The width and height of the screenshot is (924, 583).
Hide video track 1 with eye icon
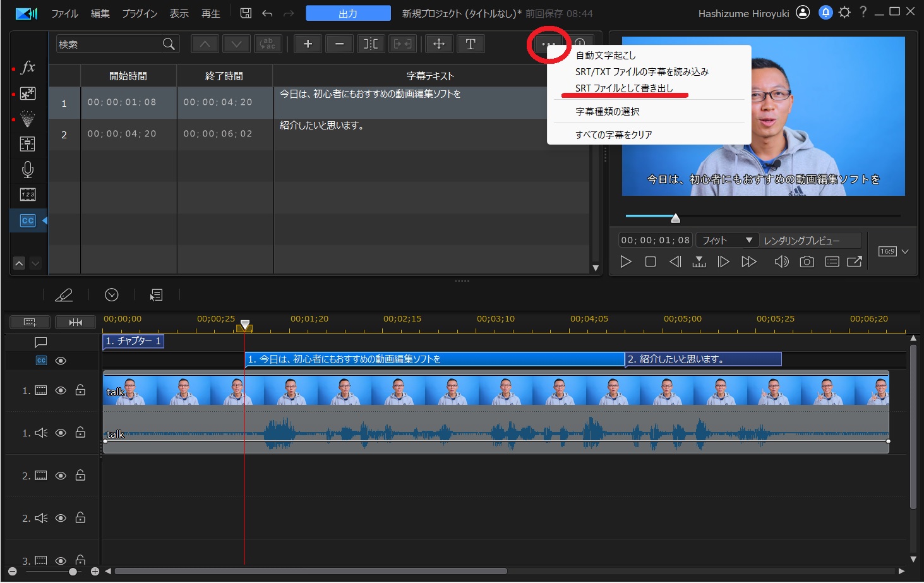coord(61,390)
